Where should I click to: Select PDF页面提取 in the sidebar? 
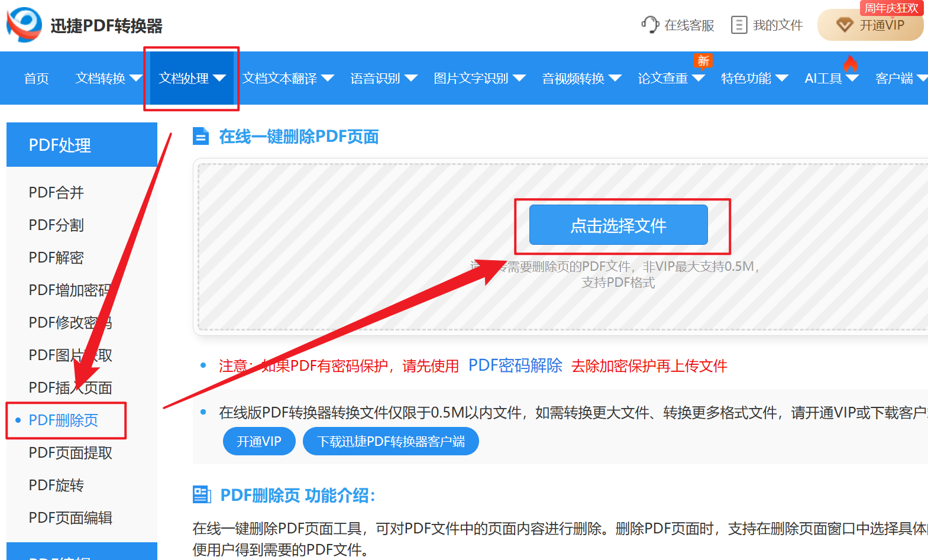[70, 452]
